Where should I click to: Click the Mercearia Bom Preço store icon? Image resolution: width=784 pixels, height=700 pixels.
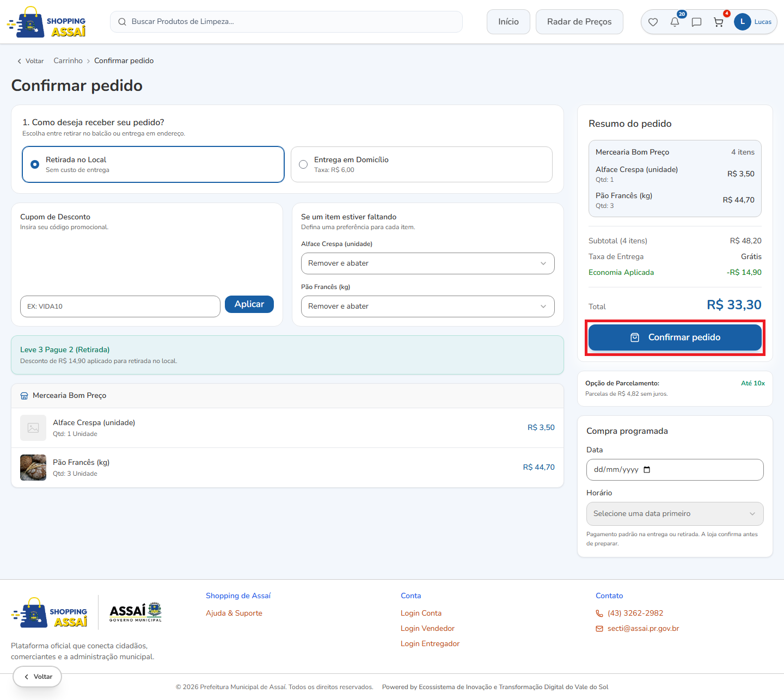pos(24,396)
